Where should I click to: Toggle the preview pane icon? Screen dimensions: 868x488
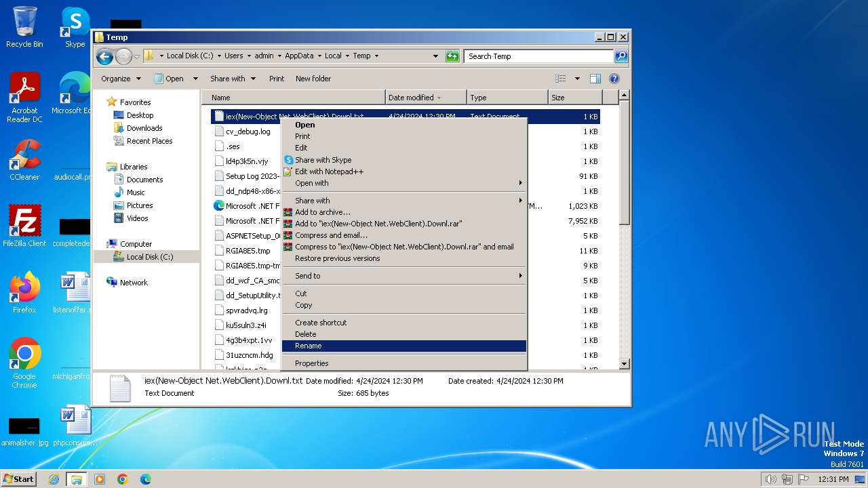click(x=595, y=79)
